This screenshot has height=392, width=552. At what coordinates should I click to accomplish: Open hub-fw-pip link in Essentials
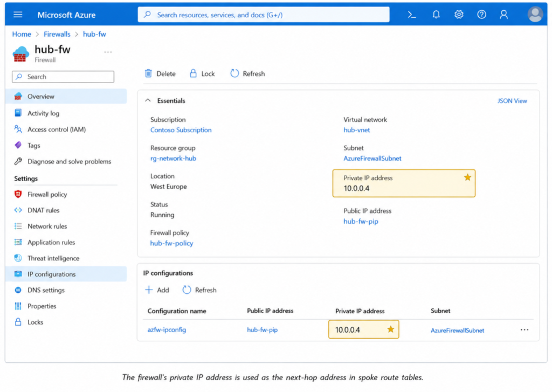[361, 222]
